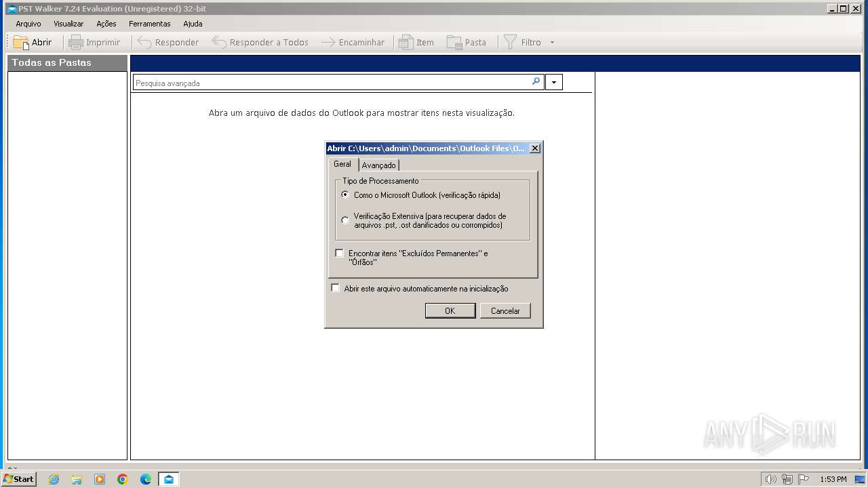Check Abrir este arquivo automaticamente na inicialização

(335, 288)
